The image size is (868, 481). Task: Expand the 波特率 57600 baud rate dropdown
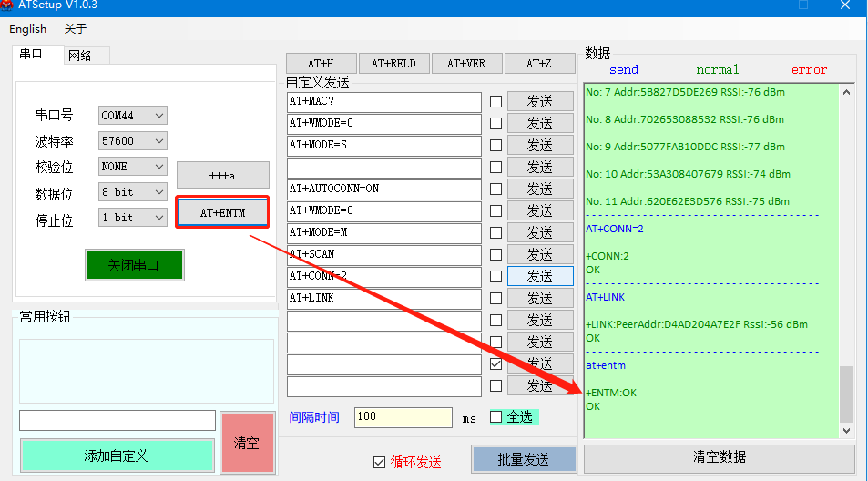click(133, 141)
